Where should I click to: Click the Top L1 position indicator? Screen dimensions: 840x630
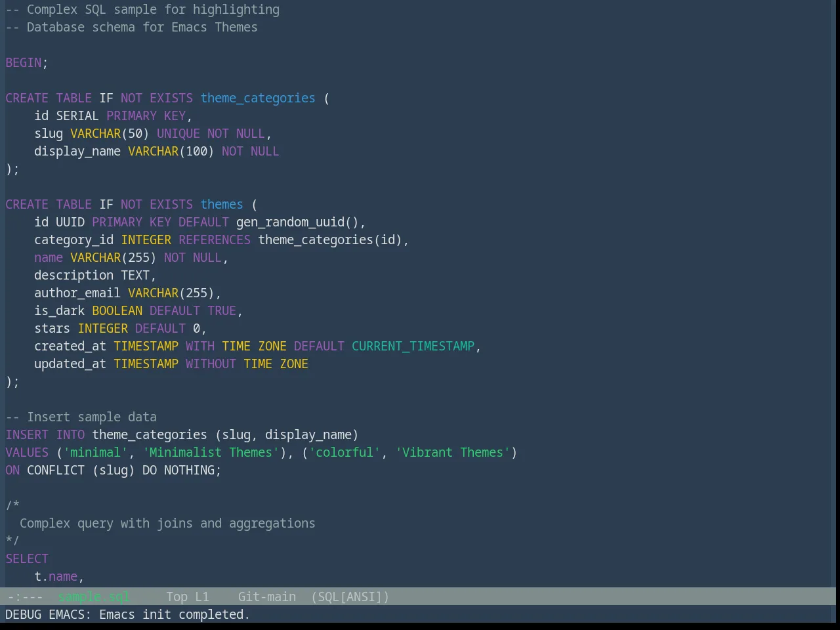coord(187,597)
